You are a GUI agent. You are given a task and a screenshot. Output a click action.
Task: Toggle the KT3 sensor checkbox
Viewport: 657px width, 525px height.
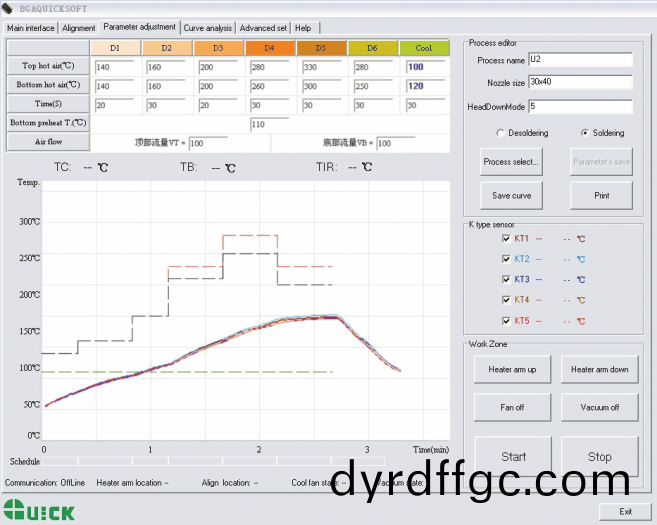[506, 280]
